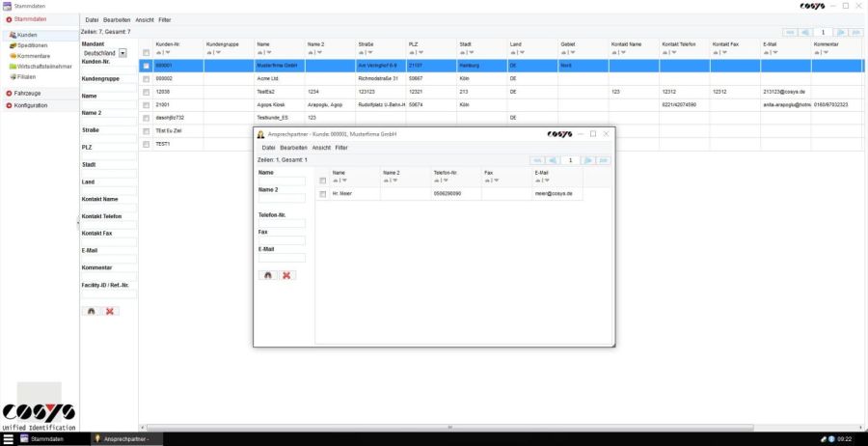Check the row checkbox for dasohjllz732

147,118
